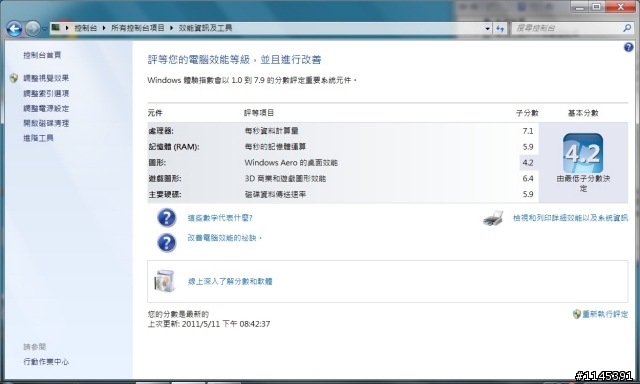Click the printer icon
Viewport: 640px width, 384px height.
pyautogui.click(x=493, y=218)
